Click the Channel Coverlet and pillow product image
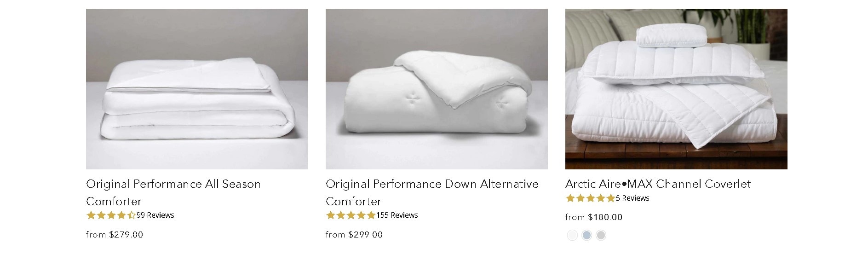 pos(676,89)
